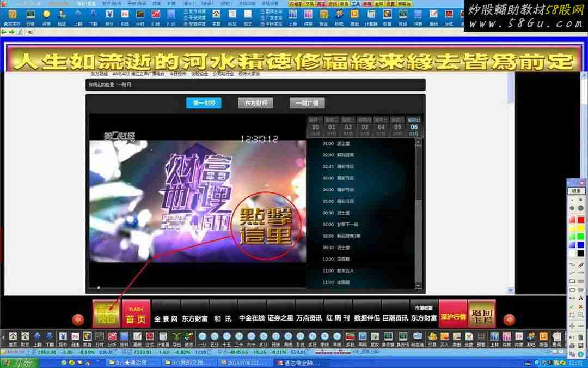Click the 卖出 sell icon in bottom toolbar
The image size is (588, 368).
pos(457,339)
